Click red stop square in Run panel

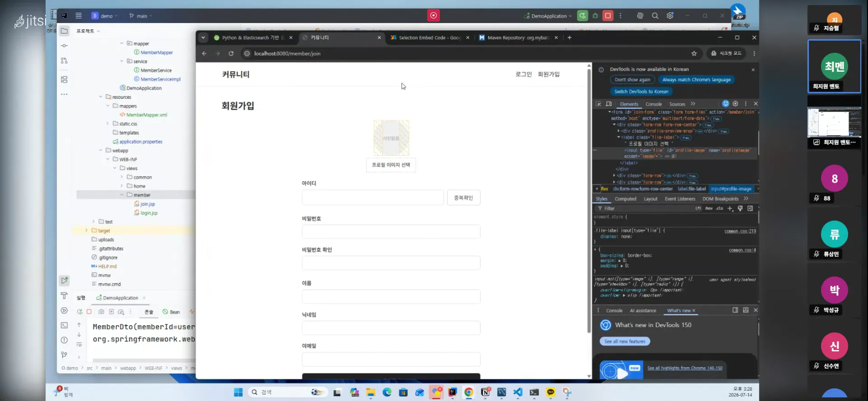(x=89, y=312)
